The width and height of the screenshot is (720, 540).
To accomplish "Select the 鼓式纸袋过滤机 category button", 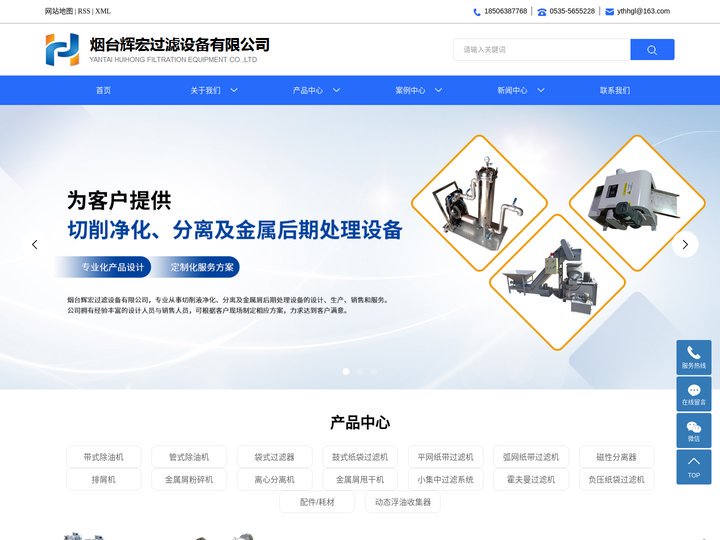I will (x=360, y=457).
